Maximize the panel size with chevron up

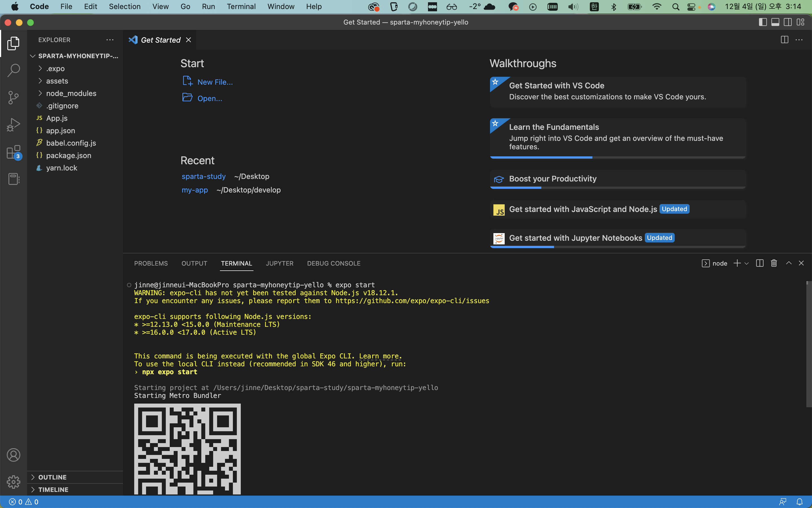pyautogui.click(x=789, y=263)
